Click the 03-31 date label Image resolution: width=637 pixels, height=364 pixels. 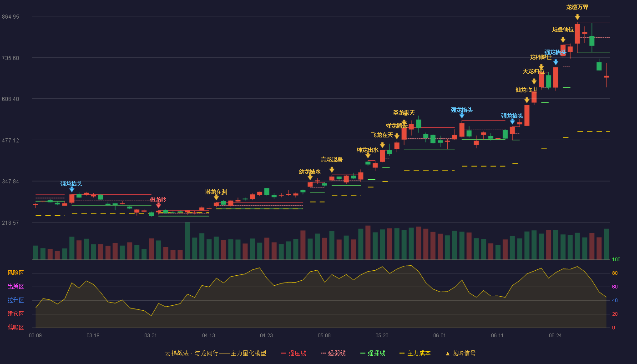click(151, 335)
